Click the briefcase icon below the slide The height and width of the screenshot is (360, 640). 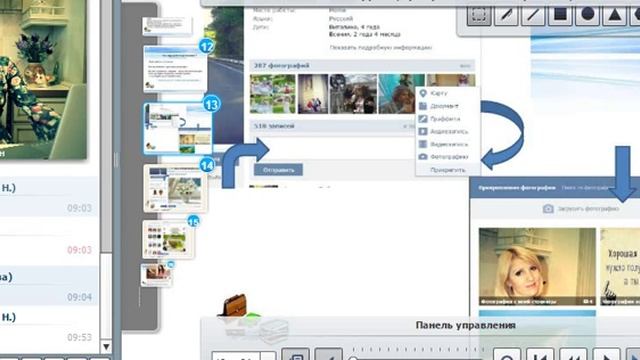click(234, 305)
